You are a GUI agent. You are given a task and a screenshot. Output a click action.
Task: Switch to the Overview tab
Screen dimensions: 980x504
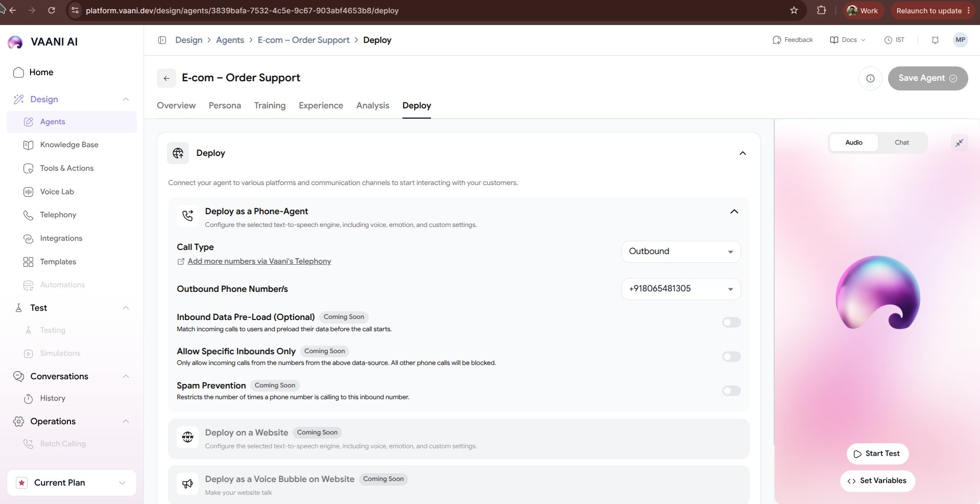click(x=176, y=105)
